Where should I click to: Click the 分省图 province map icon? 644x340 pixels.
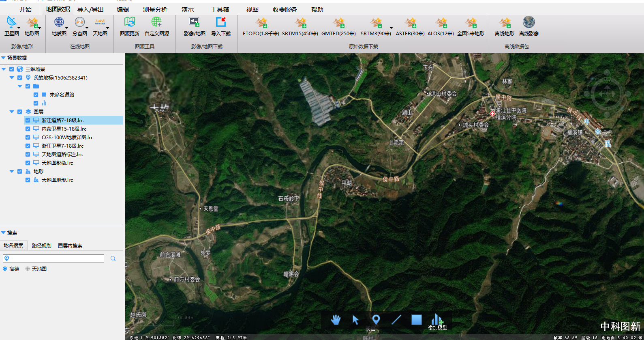[x=79, y=22]
